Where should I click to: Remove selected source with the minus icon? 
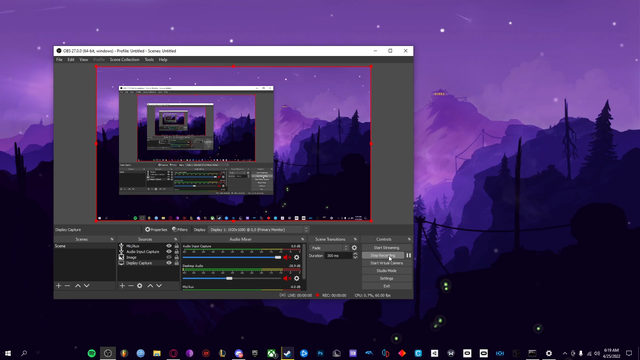(x=131, y=286)
